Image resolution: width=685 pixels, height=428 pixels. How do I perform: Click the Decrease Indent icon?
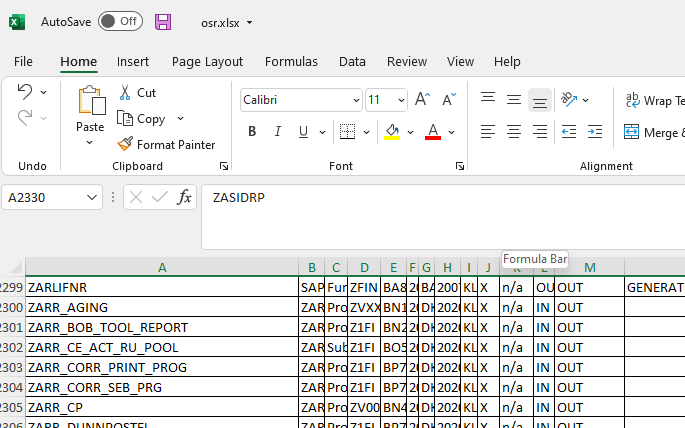point(569,131)
